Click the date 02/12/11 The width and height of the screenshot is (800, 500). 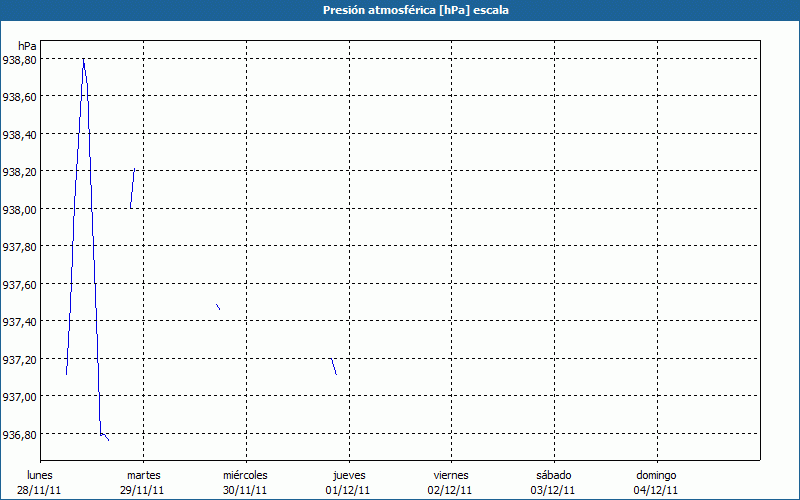coord(450,490)
